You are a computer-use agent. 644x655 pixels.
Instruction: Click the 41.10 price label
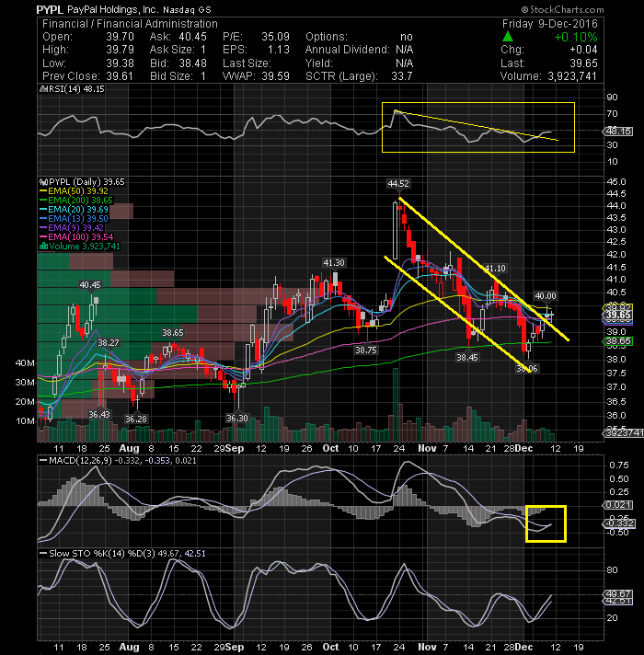[x=495, y=269]
